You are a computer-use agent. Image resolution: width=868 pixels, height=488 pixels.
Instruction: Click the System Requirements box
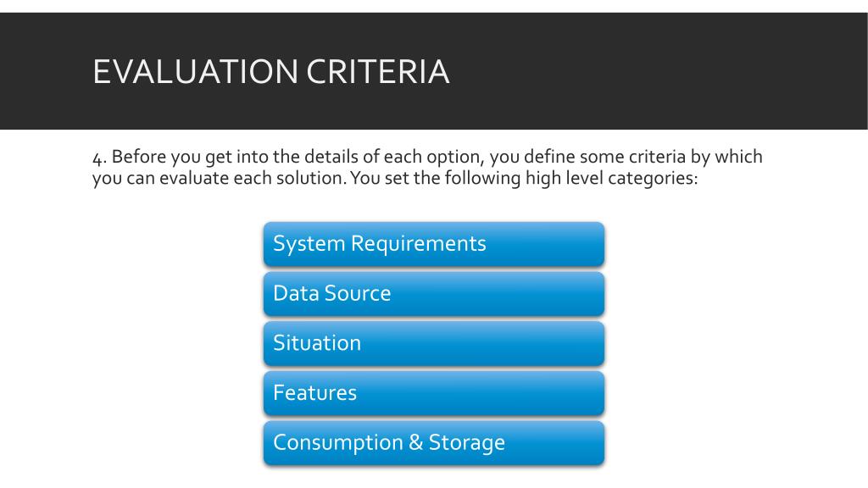434,244
